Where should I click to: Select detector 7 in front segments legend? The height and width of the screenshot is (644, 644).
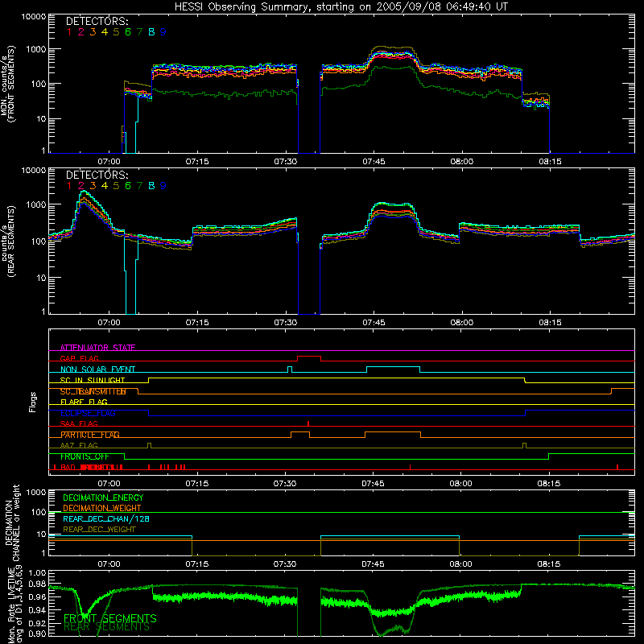click(139, 32)
